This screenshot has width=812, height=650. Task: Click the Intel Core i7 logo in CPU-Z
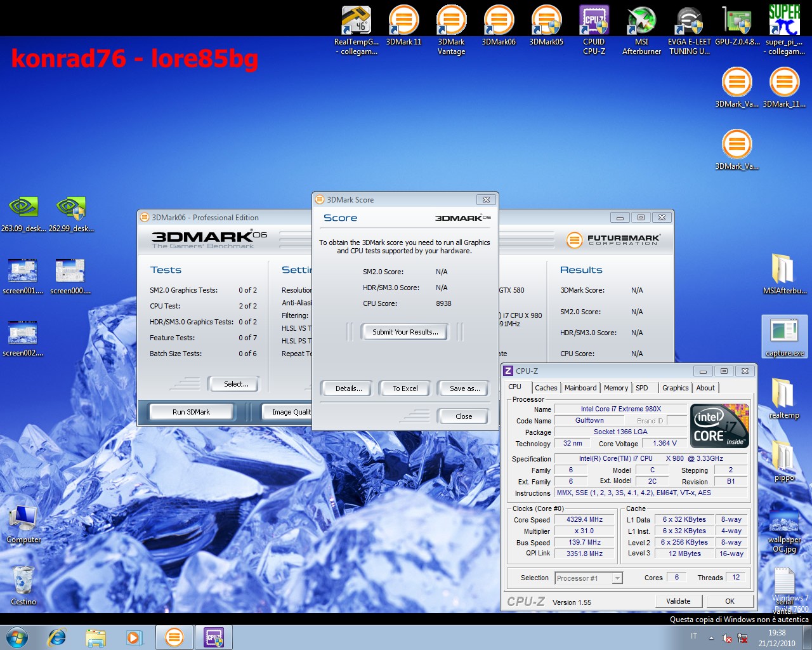coord(719,426)
